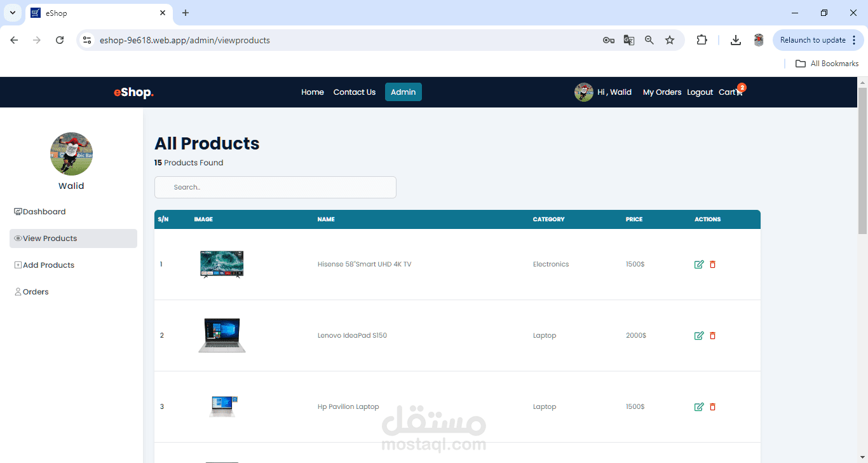Click product name Hisense 58"Smart UHD 4K TV

(364, 265)
